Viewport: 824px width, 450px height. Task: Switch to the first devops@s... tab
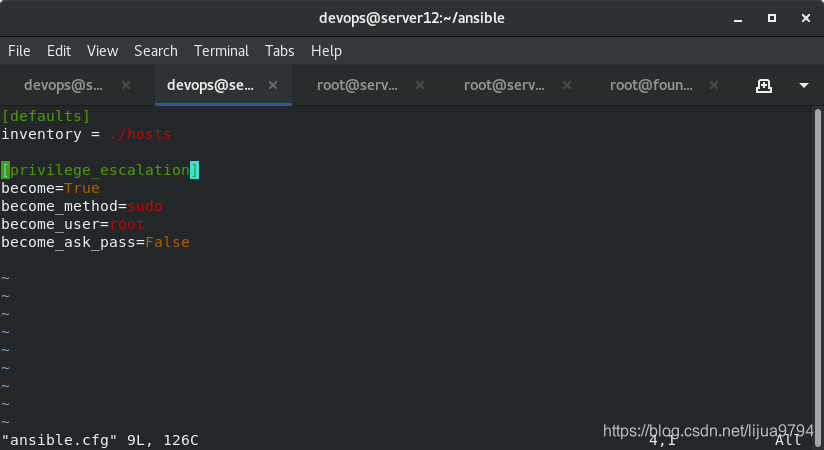[x=64, y=85]
